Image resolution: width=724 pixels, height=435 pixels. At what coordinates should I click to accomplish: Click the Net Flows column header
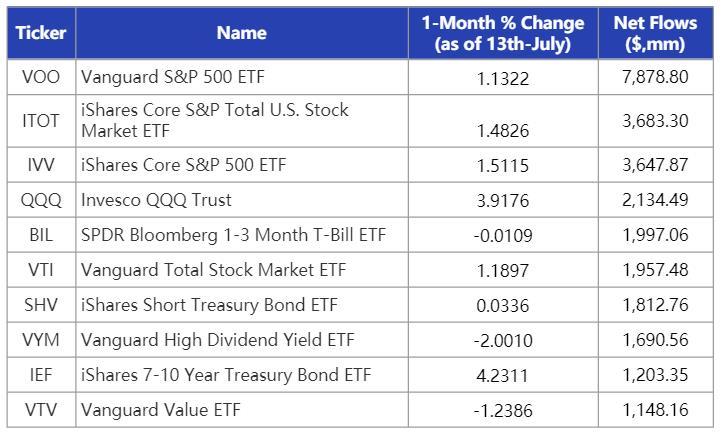pyautogui.click(x=655, y=33)
